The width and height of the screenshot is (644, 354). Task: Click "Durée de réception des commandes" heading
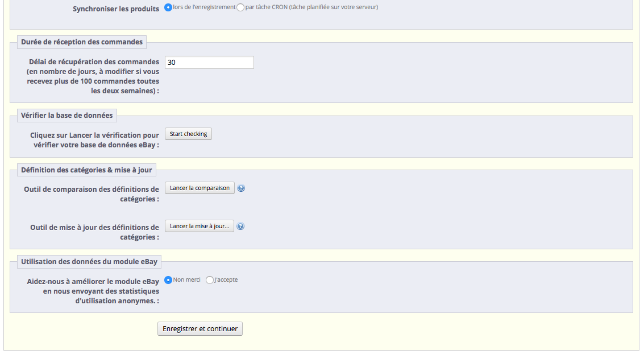tap(82, 42)
